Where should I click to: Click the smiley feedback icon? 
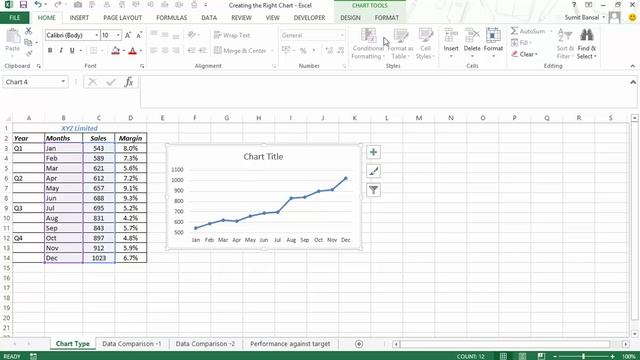point(632,18)
